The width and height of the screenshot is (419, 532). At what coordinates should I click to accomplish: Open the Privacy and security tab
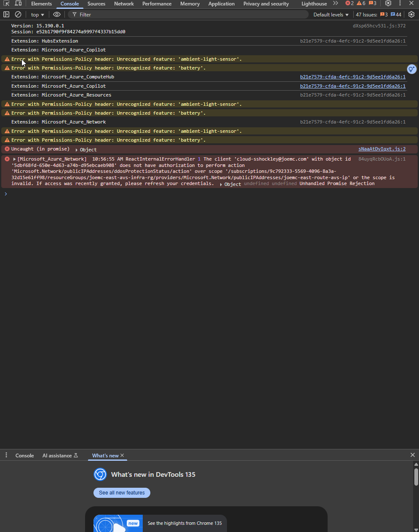point(266,3)
